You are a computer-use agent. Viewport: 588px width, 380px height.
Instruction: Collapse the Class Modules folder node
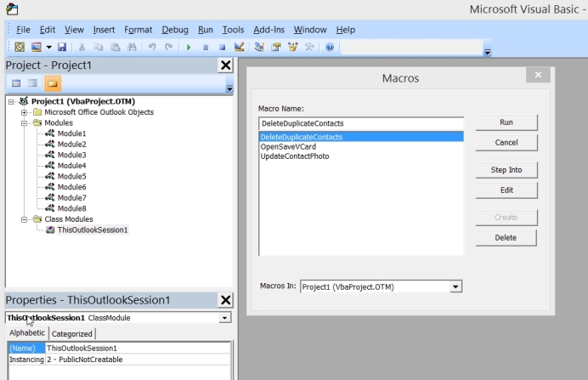coord(24,219)
